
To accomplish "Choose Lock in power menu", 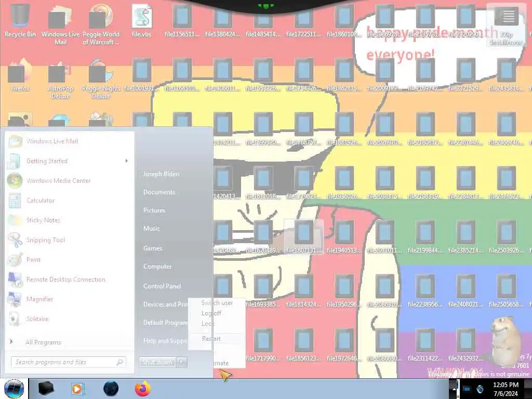I will (217, 323).
